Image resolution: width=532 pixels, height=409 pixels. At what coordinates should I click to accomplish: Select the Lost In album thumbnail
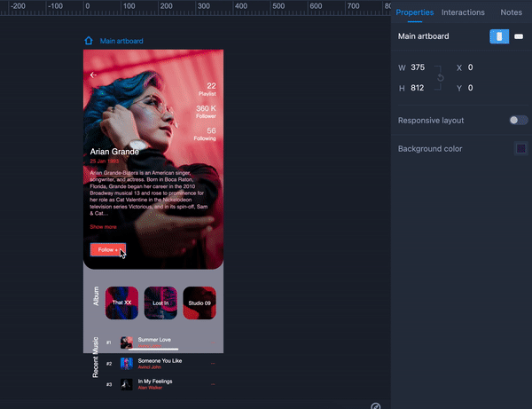pyautogui.click(x=160, y=303)
